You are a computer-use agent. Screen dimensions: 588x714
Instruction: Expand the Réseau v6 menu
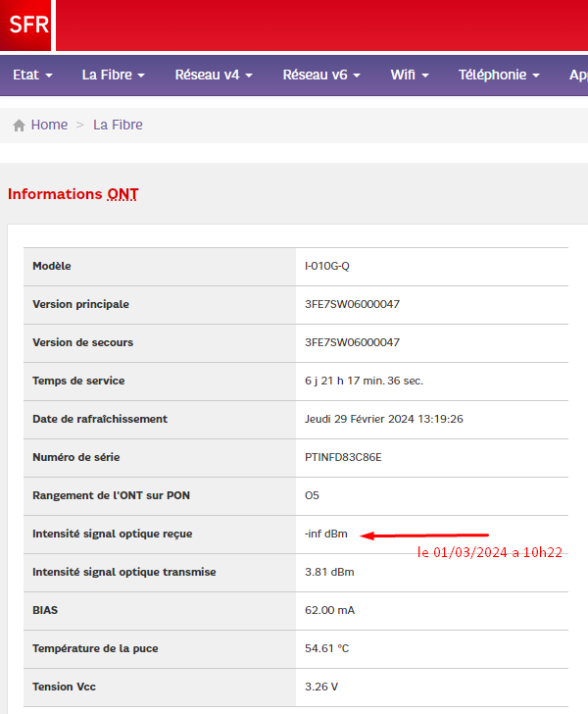click(x=321, y=75)
